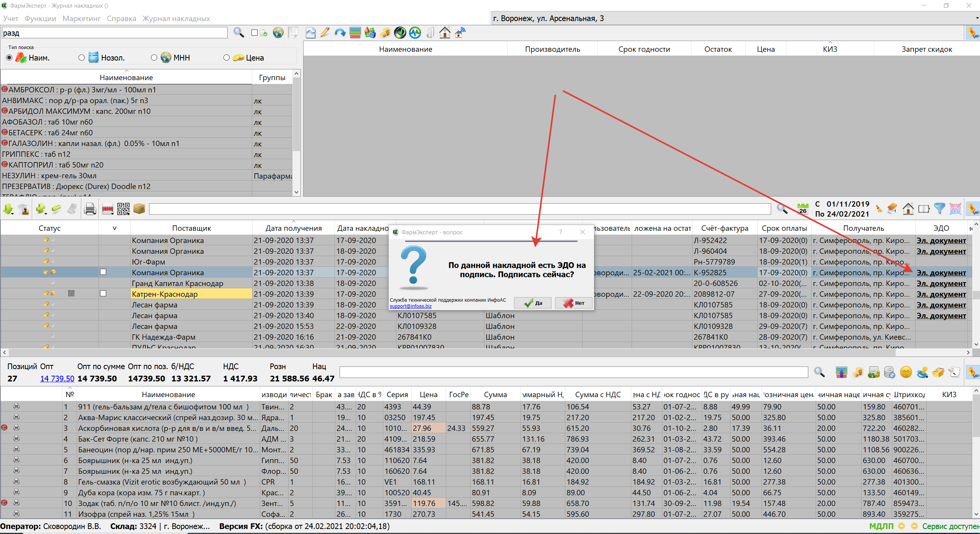
Task: Select the Нозол. search type radio
Action: click(x=82, y=58)
